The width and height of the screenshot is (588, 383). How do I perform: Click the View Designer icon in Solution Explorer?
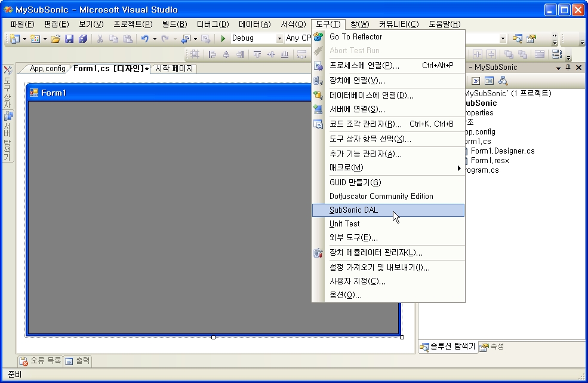[489, 81]
